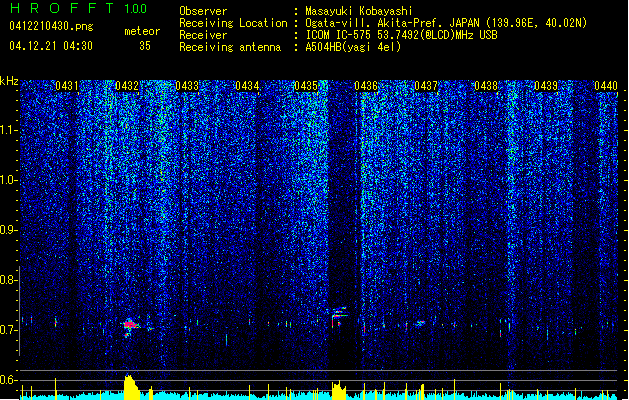Click the white meteor echo streak near 0435
This screenshot has height=400, width=629.
(339, 315)
